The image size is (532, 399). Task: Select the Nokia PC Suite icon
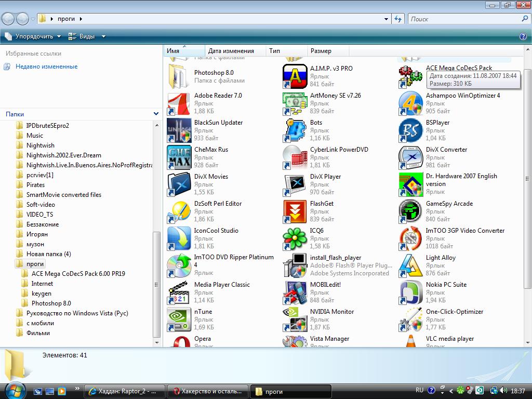tap(410, 293)
